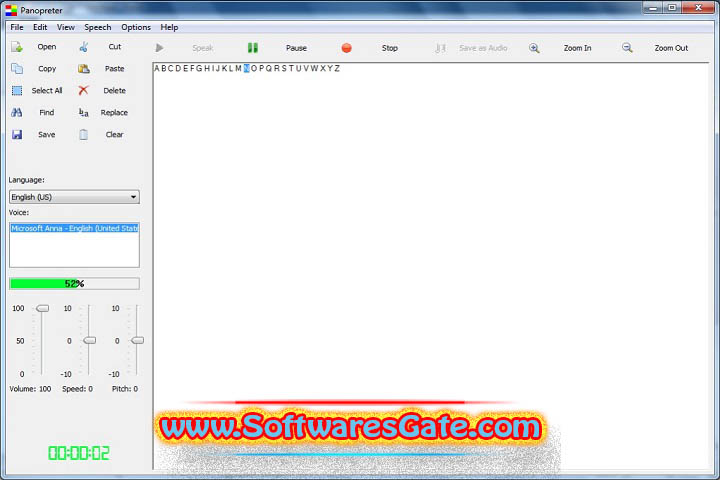Click the Speed: 0 label
Screen dimensions: 720x480
click(77, 389)
